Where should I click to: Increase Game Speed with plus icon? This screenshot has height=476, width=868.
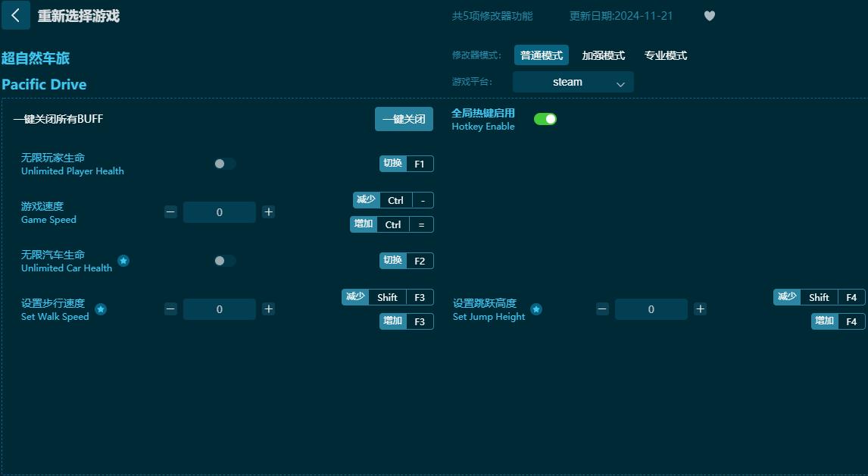click(268, 212)
